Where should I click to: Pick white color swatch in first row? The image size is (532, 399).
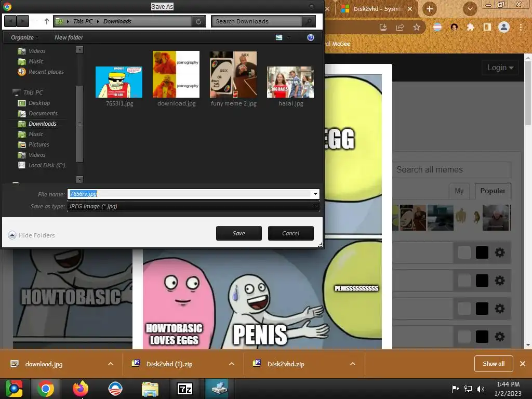click(464, 252)
